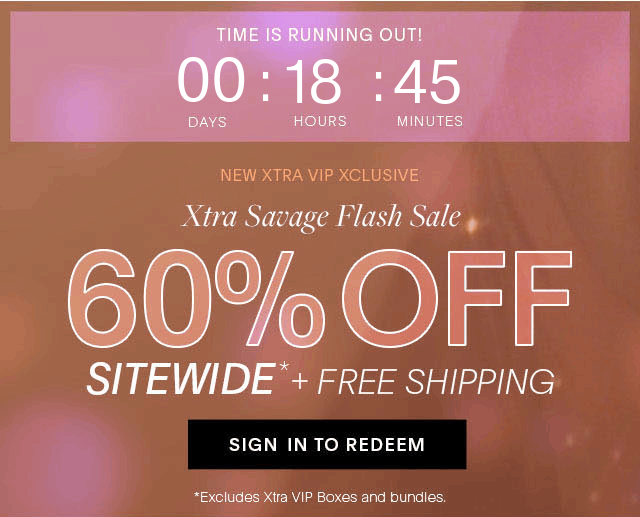Click the sparkle near Flash Sale title
Viewport: 640px width, 517px height.
point(472,224)
